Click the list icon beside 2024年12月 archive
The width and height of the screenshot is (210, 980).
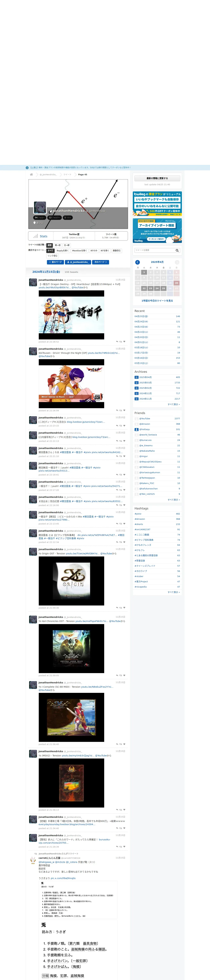coord(136,393)
